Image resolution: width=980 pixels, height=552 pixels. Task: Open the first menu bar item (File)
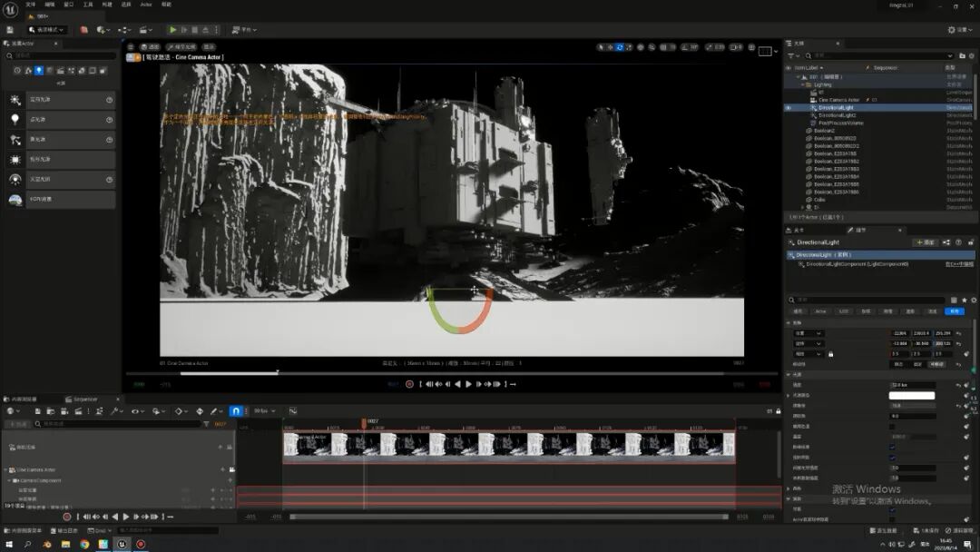pyautogui.click(x=30, y=5)
